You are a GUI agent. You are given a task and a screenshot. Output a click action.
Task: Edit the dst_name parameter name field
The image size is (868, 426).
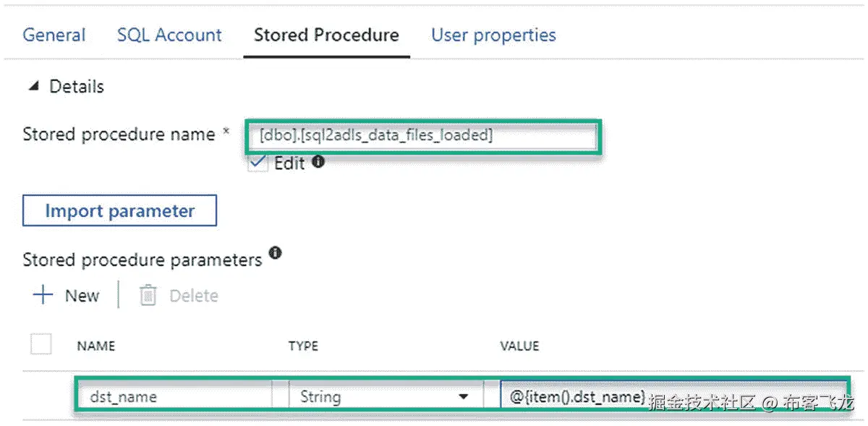pyautogui.click(x=174, y=396)
